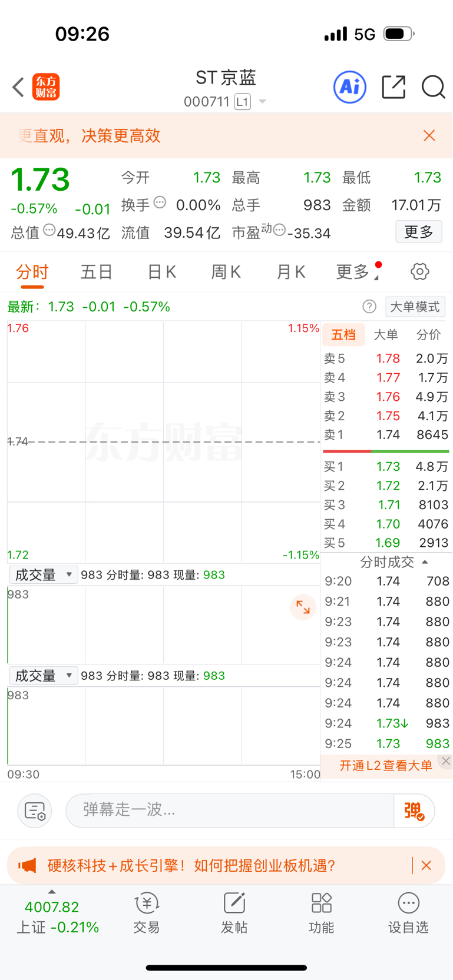Expand the stock code dropdown arrow
The image size is (453, 980).
[x=263, y=102]
